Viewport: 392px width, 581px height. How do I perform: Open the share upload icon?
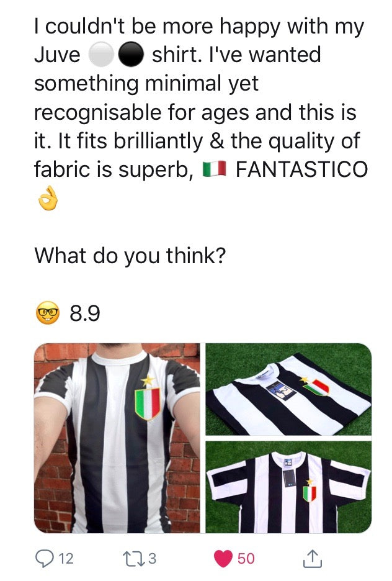[x=313, y=559]
